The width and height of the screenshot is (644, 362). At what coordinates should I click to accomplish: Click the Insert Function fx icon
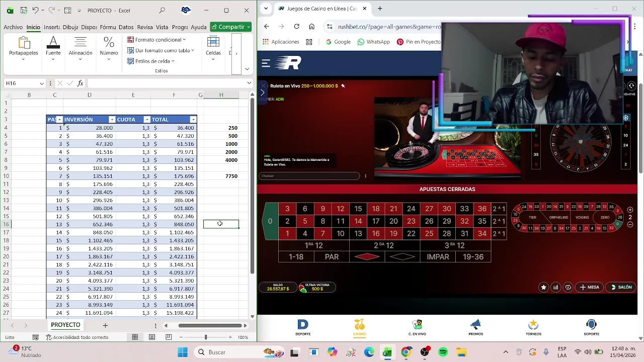80,83
